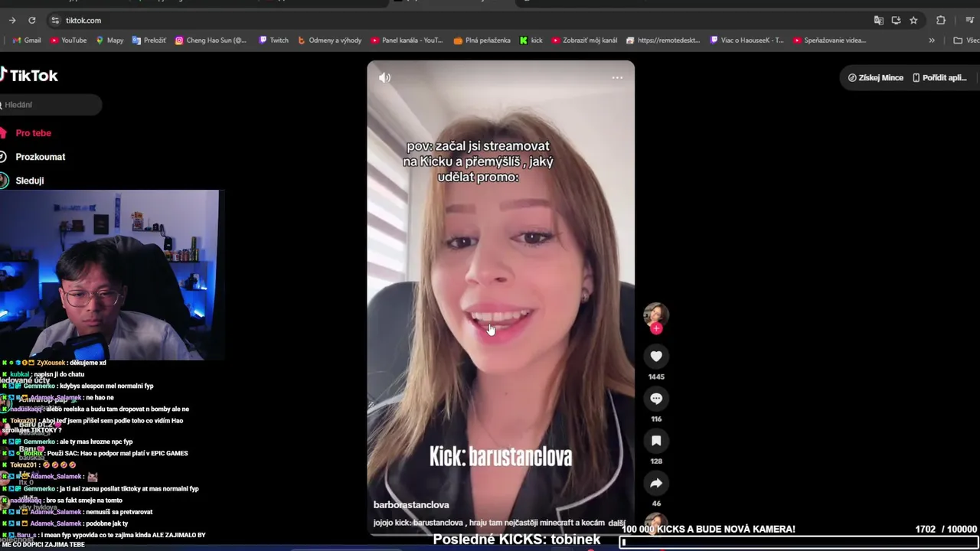The height and width of the screenshot is (551, 980).
Task: Click 'Posledné KICKS: tobinek' text
Action: coord(517,540)
